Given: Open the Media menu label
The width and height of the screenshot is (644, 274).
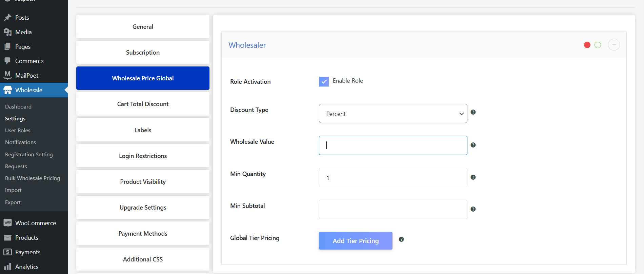Looking at the screenshot, I should 23,32.
